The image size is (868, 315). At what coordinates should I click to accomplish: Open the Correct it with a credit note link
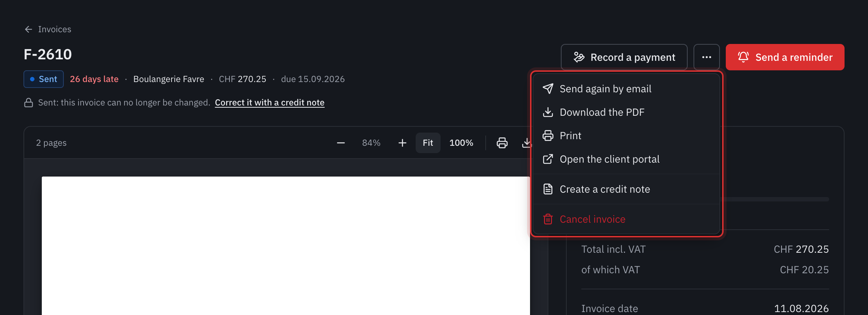click(x=269, y=103)
